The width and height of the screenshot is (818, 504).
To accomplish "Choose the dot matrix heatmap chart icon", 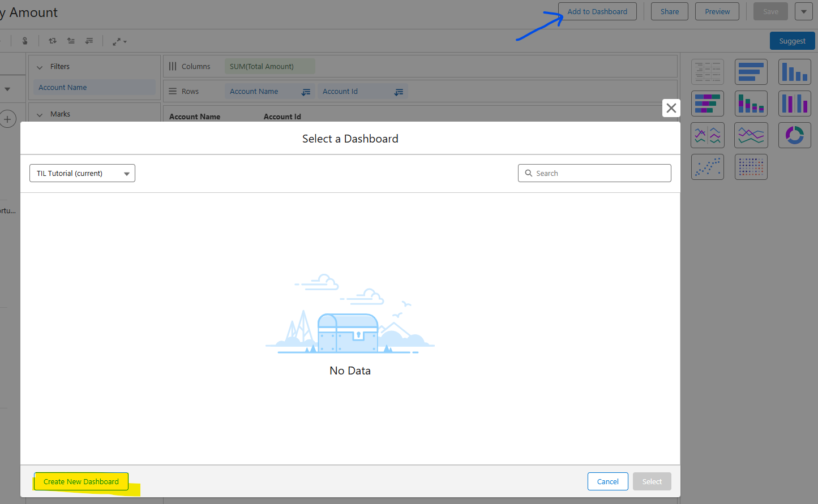I will [751, 167].
